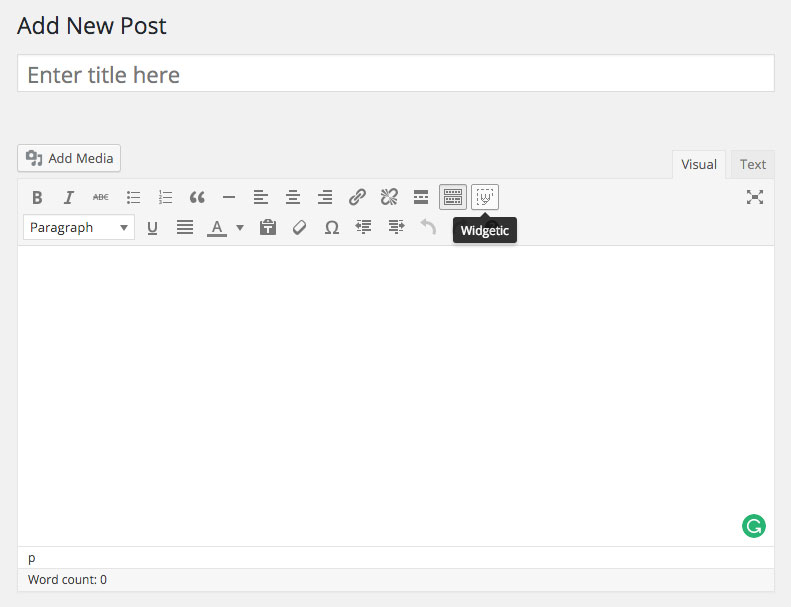Viewport: 791px width, 607px height.
Task: Increase the paragraph indent
Action: coord(396,228)
